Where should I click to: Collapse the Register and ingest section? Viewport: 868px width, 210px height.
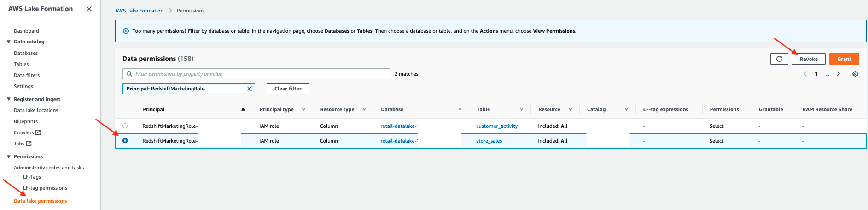9,99
